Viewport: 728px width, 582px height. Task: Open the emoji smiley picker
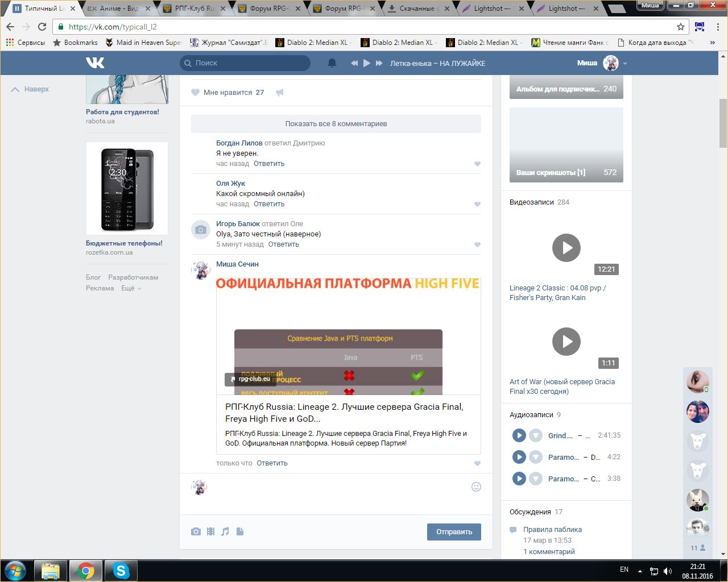pyautogui.click(x=476, y=487)
